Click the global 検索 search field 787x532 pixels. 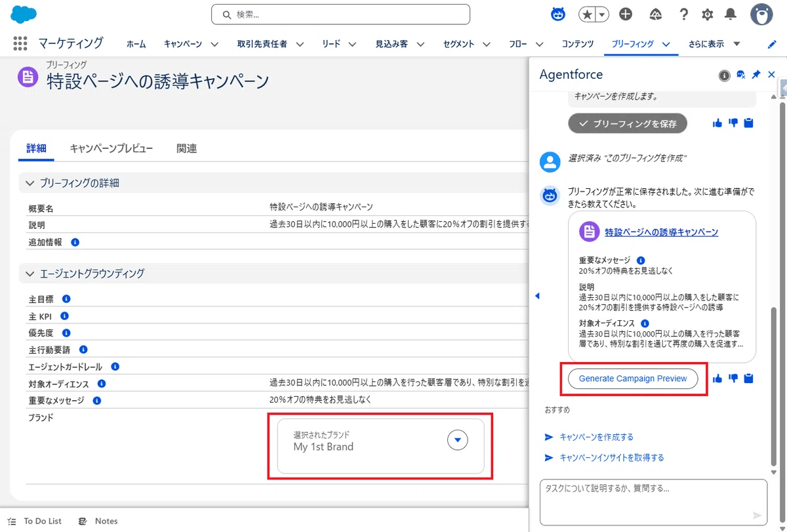click(x=340, y=14)
